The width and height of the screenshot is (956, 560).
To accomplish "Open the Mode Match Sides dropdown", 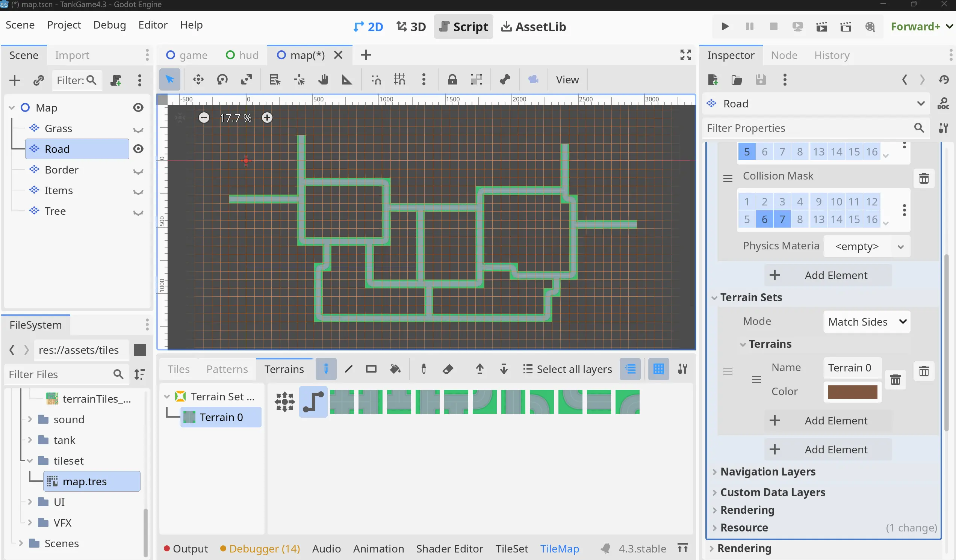I will click(x=867, y=322).
